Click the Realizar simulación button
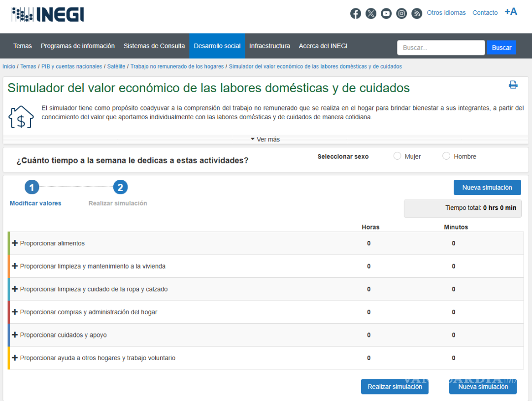The height and width of the screenshot is (401, 532). [395, 387]
